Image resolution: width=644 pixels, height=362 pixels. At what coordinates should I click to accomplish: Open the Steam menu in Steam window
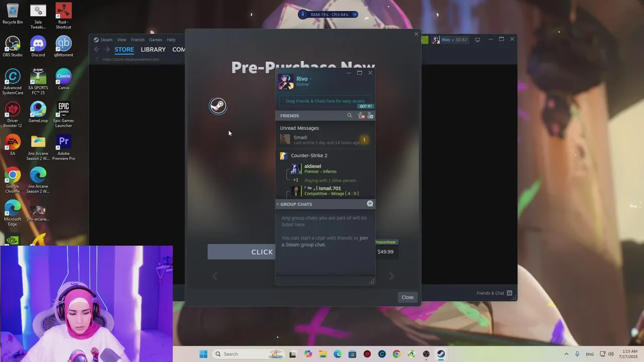[x=103, y=40]
